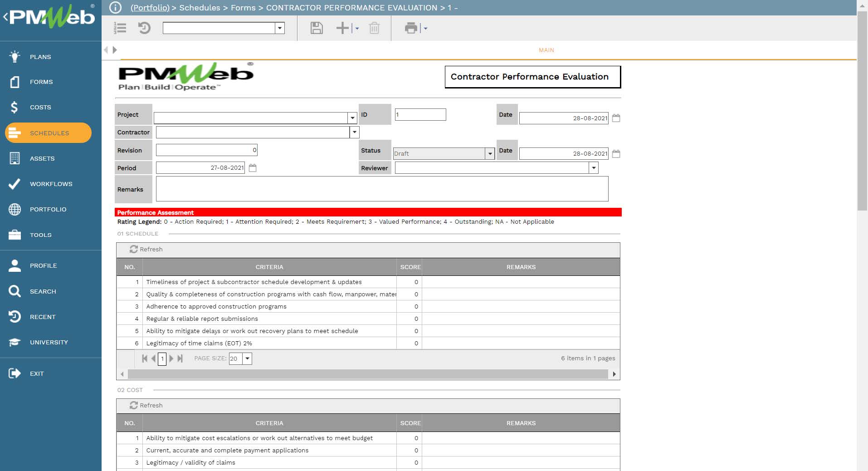Open calendar picker for top Date
Screen dimensions: 868x471
click(x=616, y=118)
